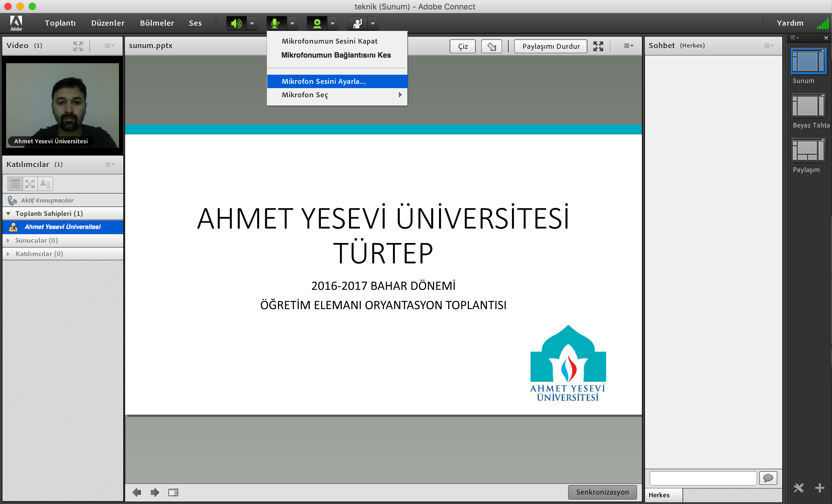The height and width of the screenshot is (504, 832).
Task: Select host Ahmet Yesevi Üniversitesi row
Action: pos(63,227)
